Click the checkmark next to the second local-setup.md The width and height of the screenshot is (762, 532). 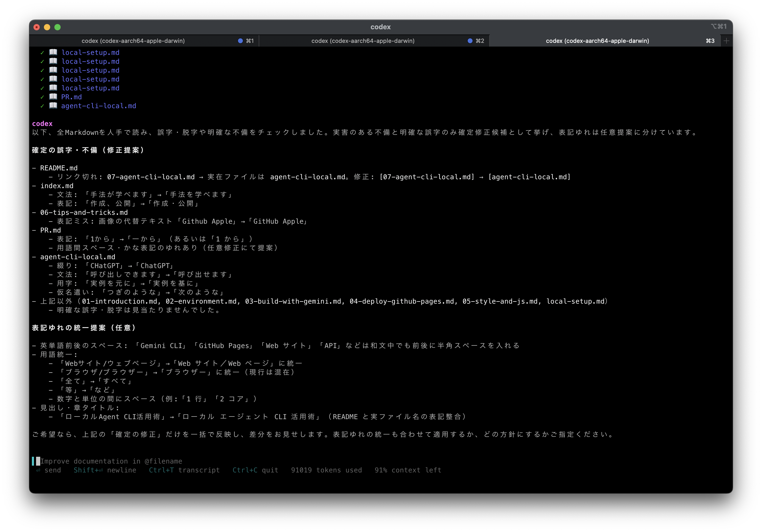coord(42,61)
